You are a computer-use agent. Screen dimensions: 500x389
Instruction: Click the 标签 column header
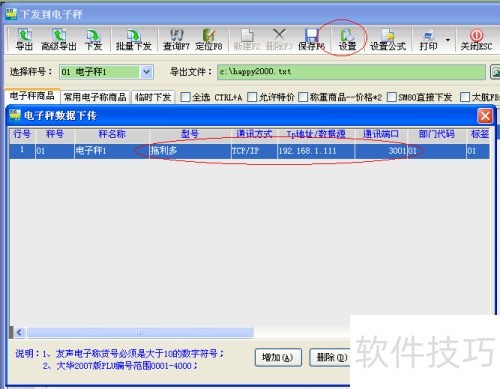coord(479,134)
